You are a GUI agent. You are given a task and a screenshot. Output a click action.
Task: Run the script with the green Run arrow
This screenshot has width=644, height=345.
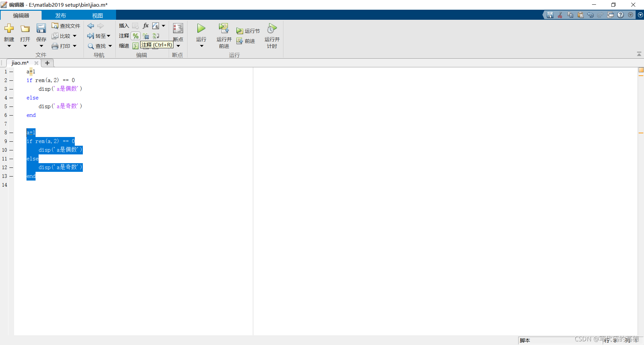click(x=201, y=28)
